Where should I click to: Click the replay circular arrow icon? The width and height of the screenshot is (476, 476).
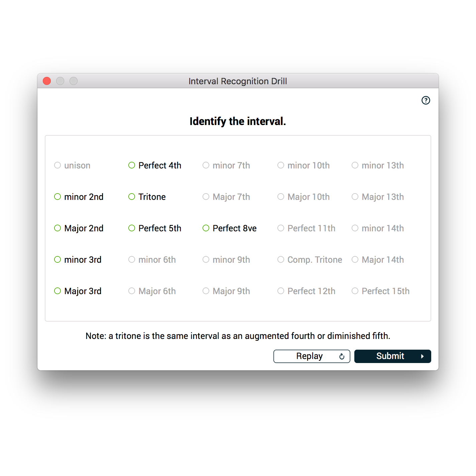coord(342,357)
